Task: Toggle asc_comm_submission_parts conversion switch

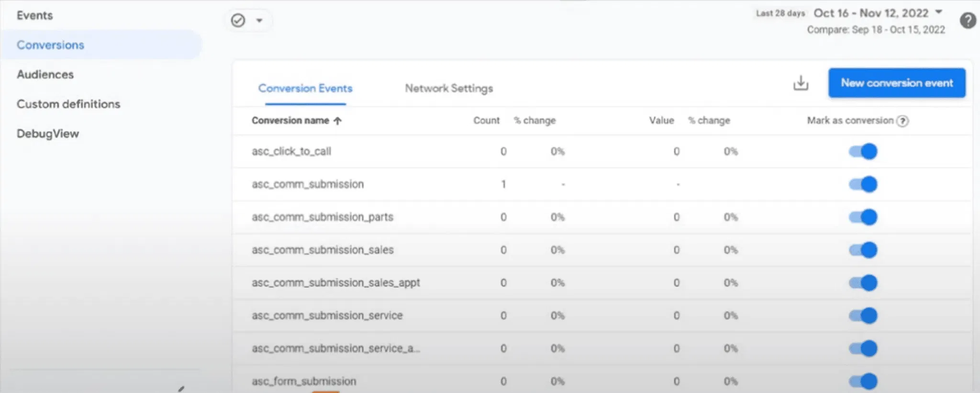Action: (863, 217)
